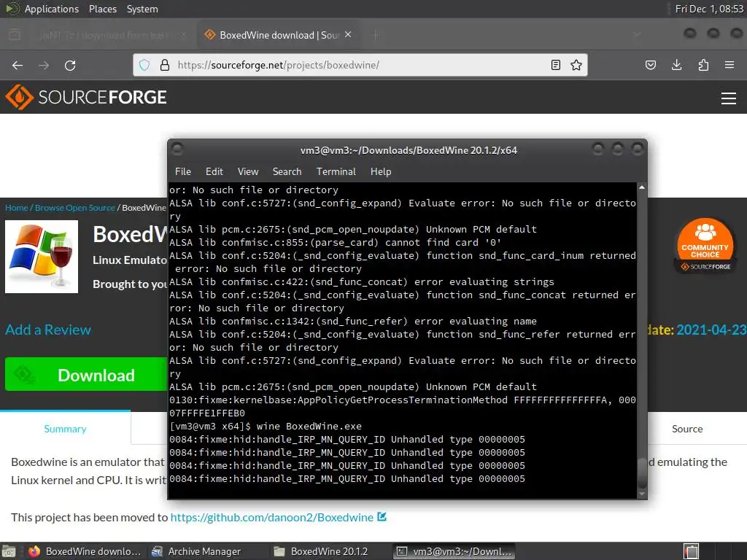This screenshot has height=560, width=747.
Task: Select the Summary tab on project page
Action: (65, 429)
